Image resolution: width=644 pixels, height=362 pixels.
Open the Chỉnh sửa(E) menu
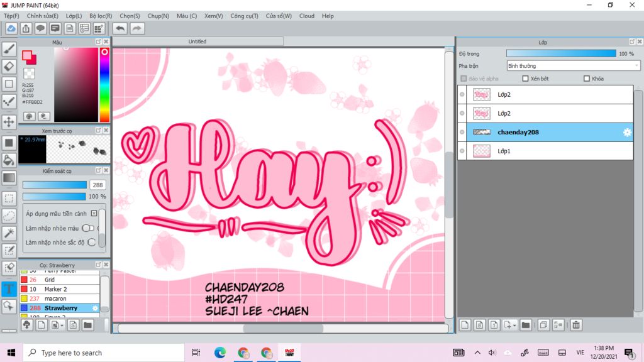(x=42, y=16)
